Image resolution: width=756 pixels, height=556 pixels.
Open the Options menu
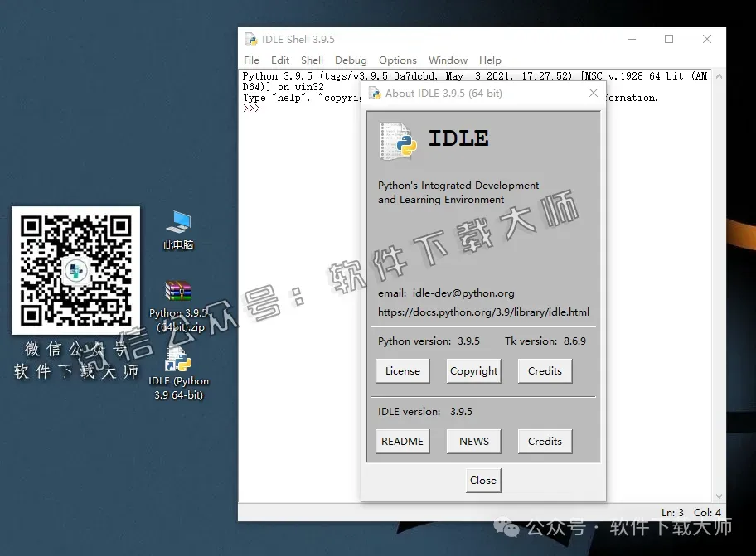[x=397, y=60]
